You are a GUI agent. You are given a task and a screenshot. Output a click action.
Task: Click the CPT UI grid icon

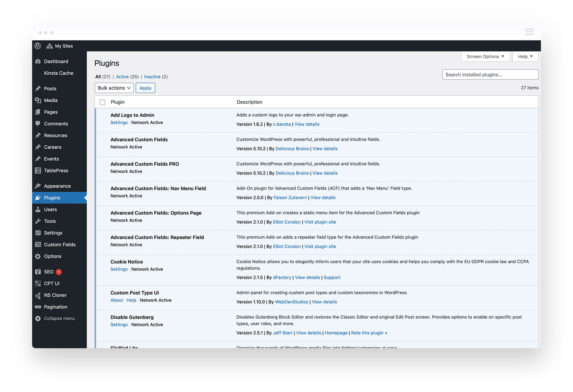(38, 284)
